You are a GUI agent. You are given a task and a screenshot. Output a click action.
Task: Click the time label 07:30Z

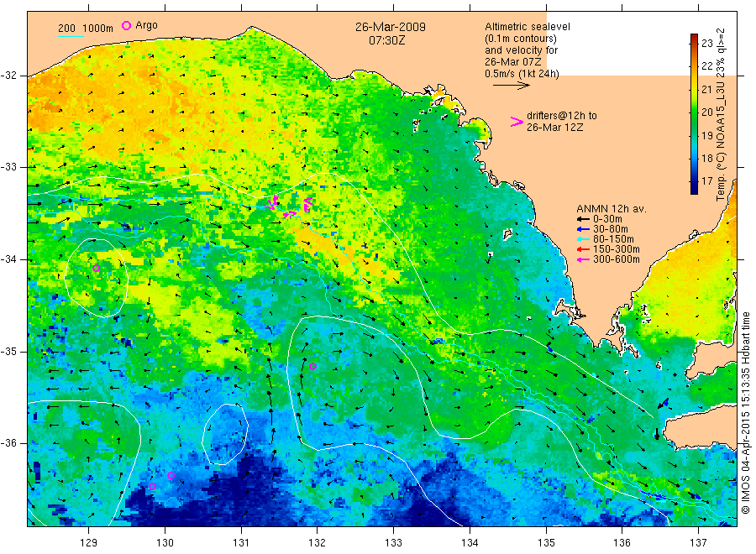386,40
